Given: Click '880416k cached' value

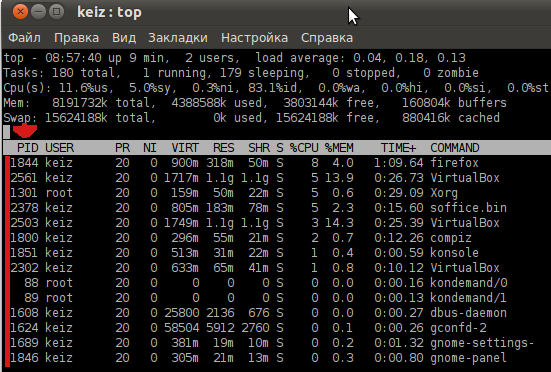Looking at the screenshot, I should [451, 118].
